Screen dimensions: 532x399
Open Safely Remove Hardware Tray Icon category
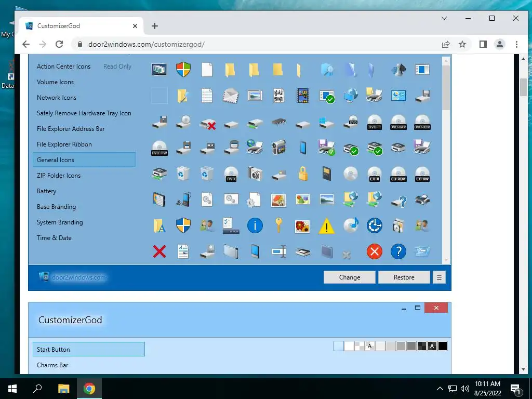pos(84,113)
